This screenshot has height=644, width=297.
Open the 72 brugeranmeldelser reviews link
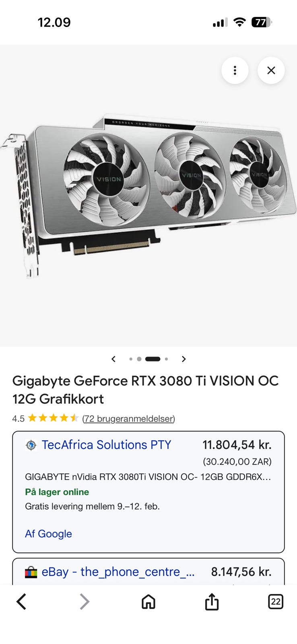click(128, 419)
